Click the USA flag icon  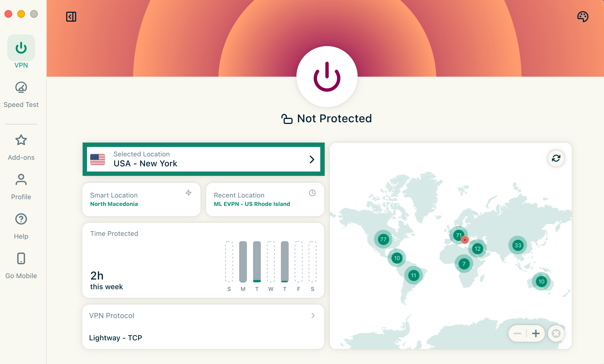98,159
